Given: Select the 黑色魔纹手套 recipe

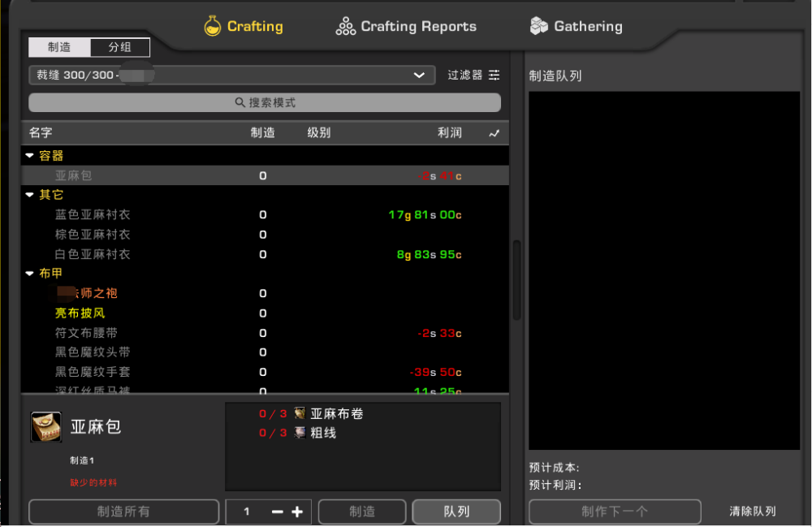Looking at the screenshot, I should pos(93,372).
